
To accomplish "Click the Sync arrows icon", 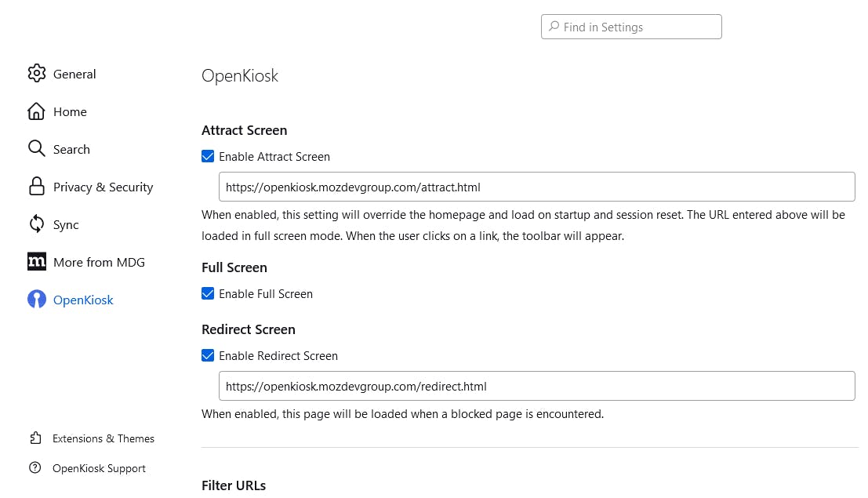I will (x=36, y=224).
